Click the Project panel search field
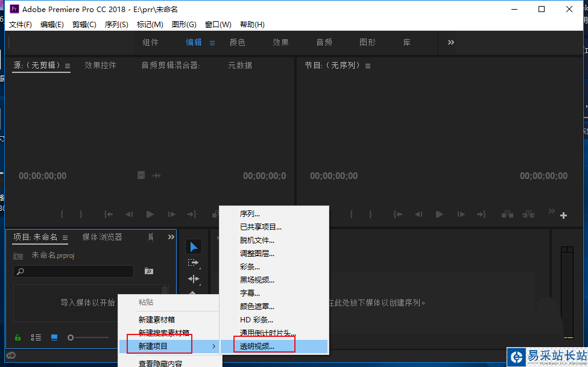Image resolution: width=588 pixels, height=367 pixels. point(74,271)
